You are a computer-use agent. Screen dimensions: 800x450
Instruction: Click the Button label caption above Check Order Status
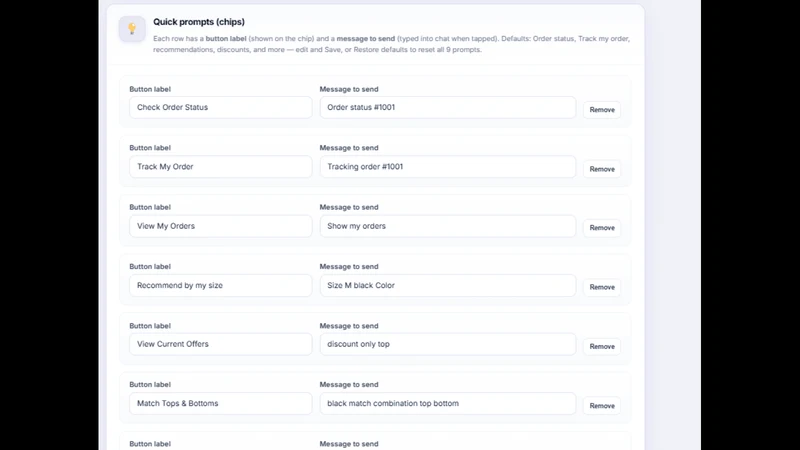[150, 89]
